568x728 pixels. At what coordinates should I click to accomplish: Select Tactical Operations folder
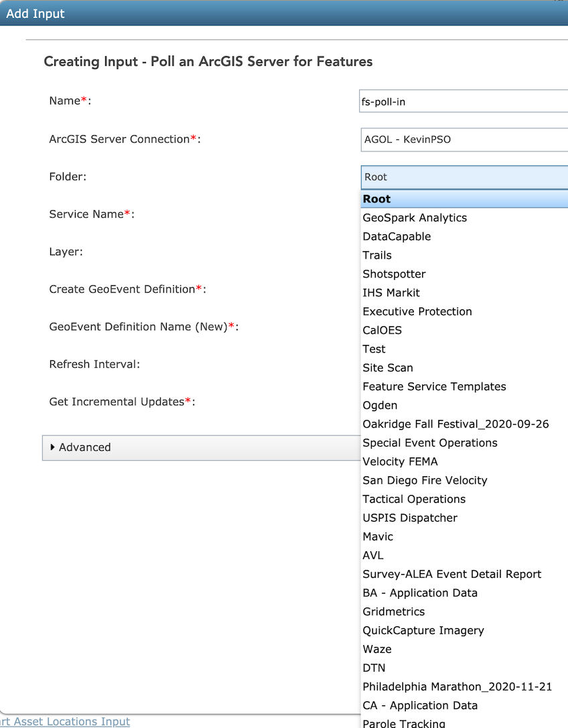point(464,499)
